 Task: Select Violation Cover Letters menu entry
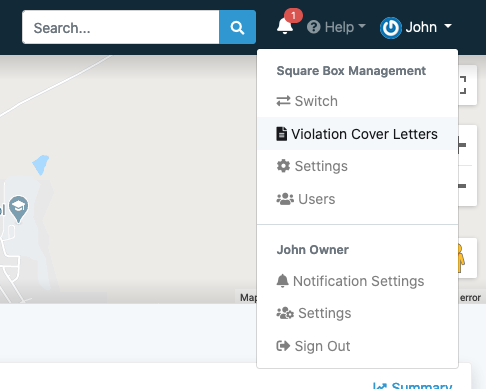pyautogui.click(x=357, y=134)
